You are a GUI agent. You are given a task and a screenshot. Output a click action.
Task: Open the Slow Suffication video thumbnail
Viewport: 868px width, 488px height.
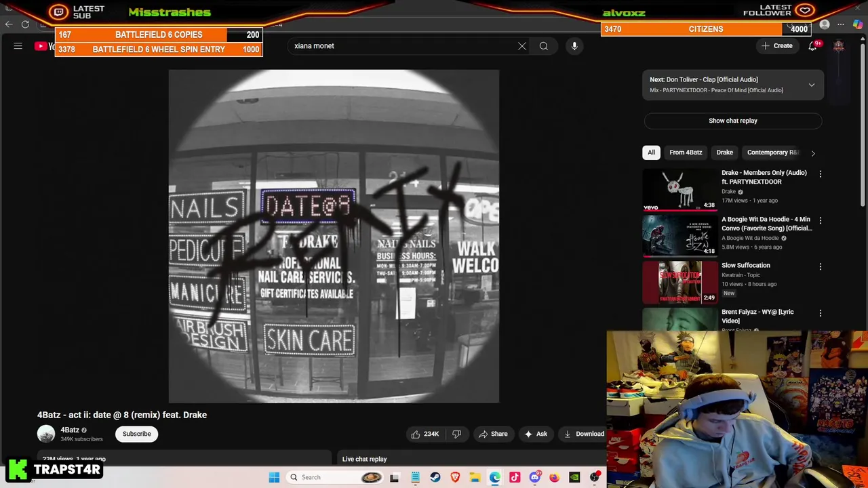coord(679,283)
